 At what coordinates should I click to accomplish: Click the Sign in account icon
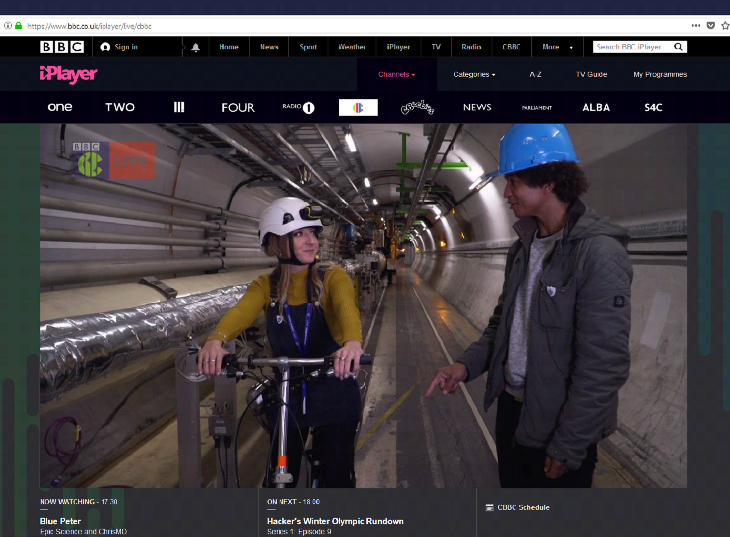point(105,47)
